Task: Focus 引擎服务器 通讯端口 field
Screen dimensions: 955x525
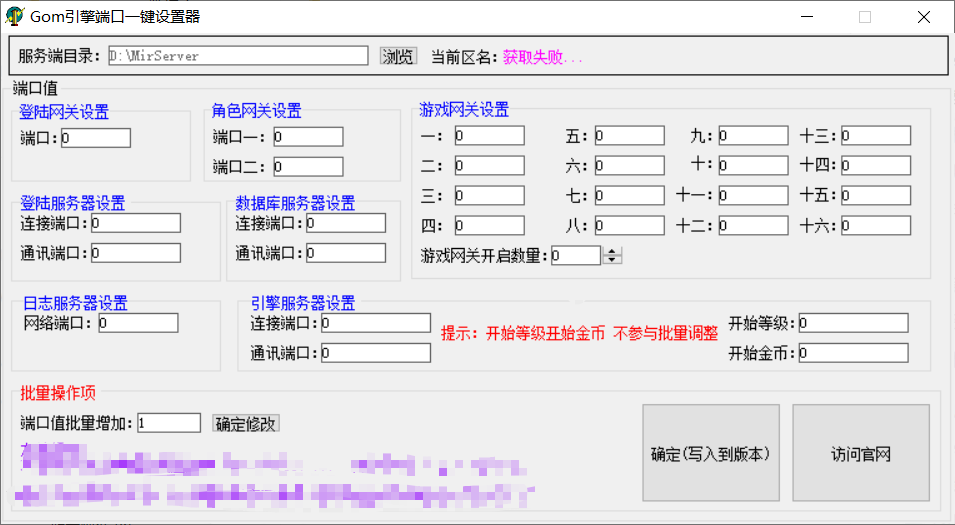Action: pos(376,353)
